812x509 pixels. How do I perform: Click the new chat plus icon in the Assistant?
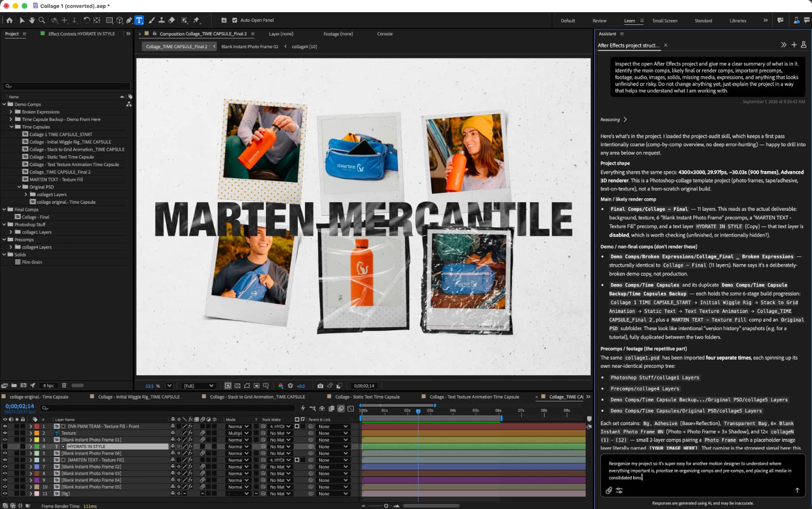[794, 45]
